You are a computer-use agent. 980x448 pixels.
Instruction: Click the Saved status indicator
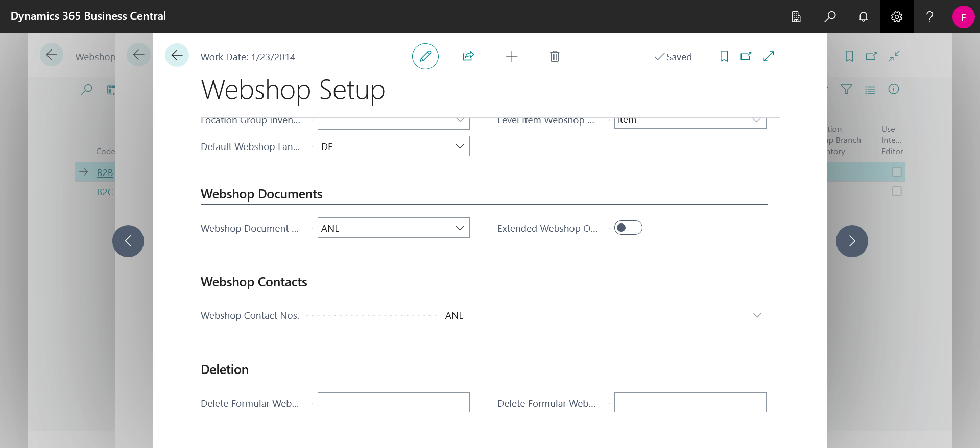click(x=673, y=57)
